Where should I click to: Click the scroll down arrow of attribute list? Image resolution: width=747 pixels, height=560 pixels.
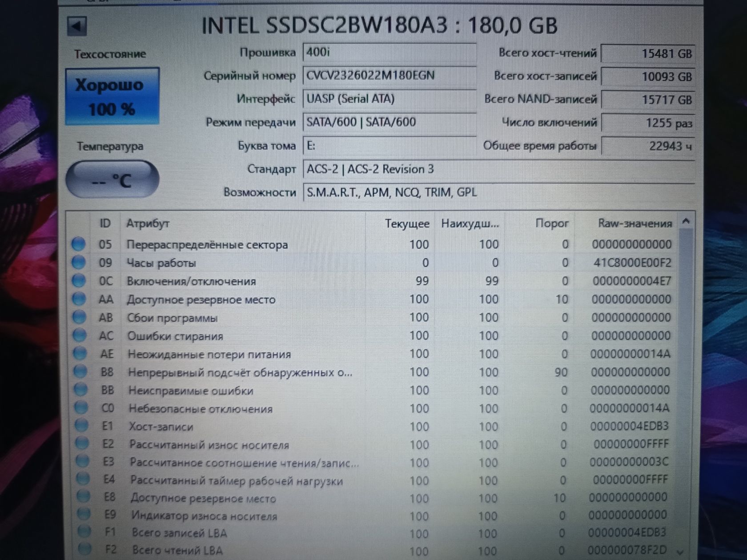(x=681, y=552)
